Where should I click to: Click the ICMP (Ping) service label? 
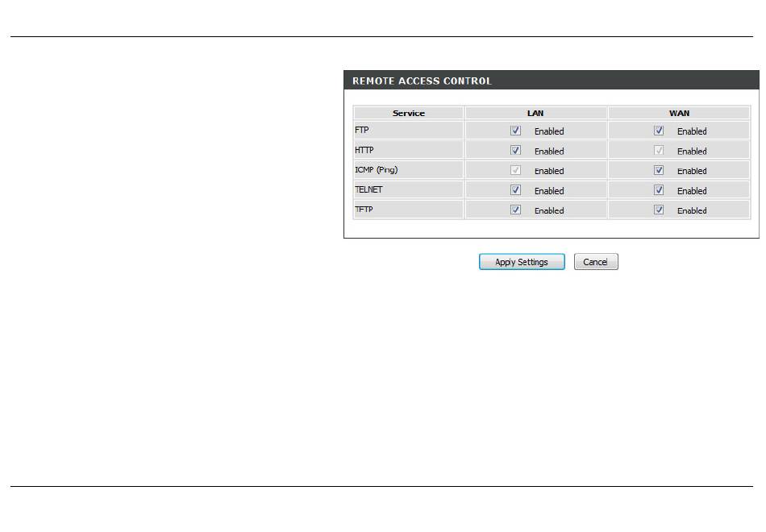pyautogui.click(x=377, y=170)
